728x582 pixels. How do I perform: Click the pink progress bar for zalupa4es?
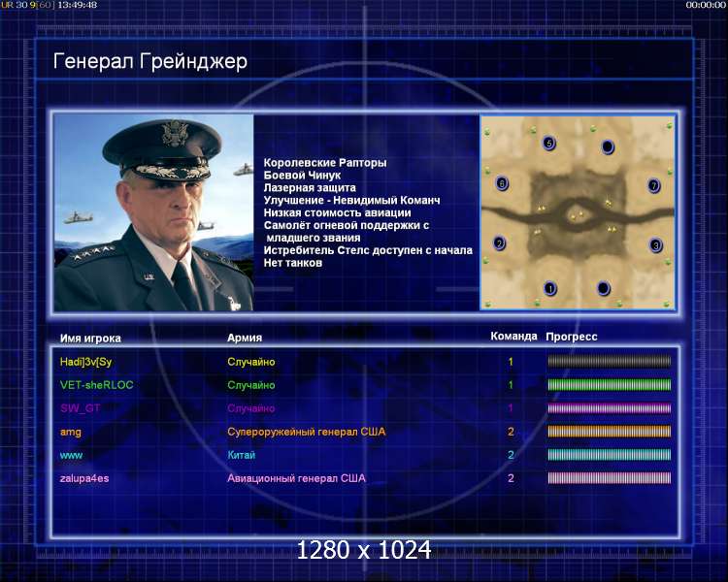(610, 477)
